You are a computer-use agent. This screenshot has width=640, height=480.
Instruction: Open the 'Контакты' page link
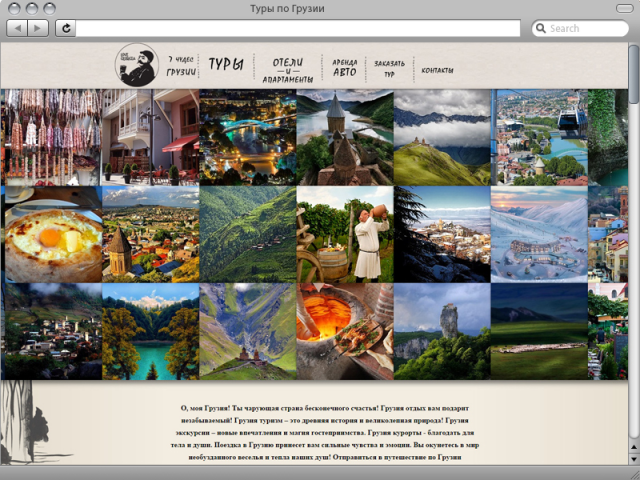click(437, 70)
